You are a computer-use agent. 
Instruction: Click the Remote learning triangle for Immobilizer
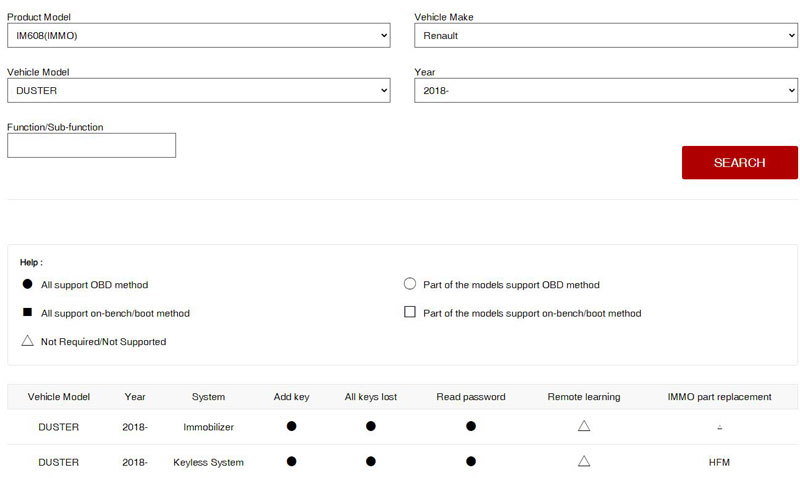[x=584, y=426]
